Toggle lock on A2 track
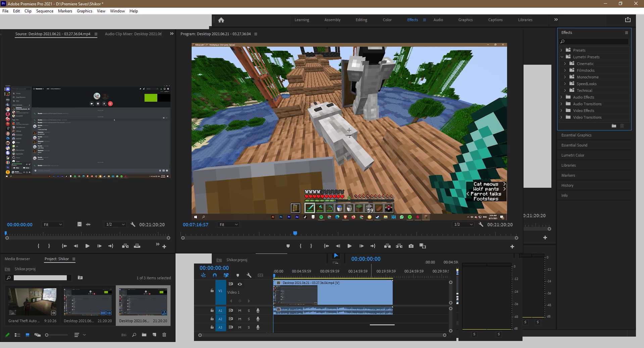Viewport: 644px width, 348px height. coord(212,319)
